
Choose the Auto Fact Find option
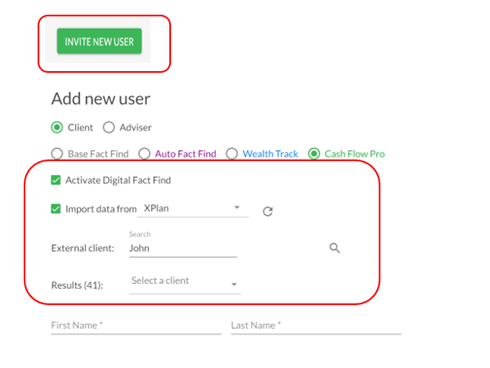click(x=144, y=154)
